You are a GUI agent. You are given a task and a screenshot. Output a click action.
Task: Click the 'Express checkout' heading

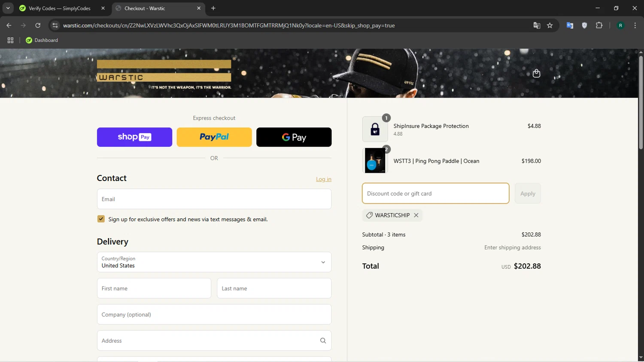coord(214,118)
